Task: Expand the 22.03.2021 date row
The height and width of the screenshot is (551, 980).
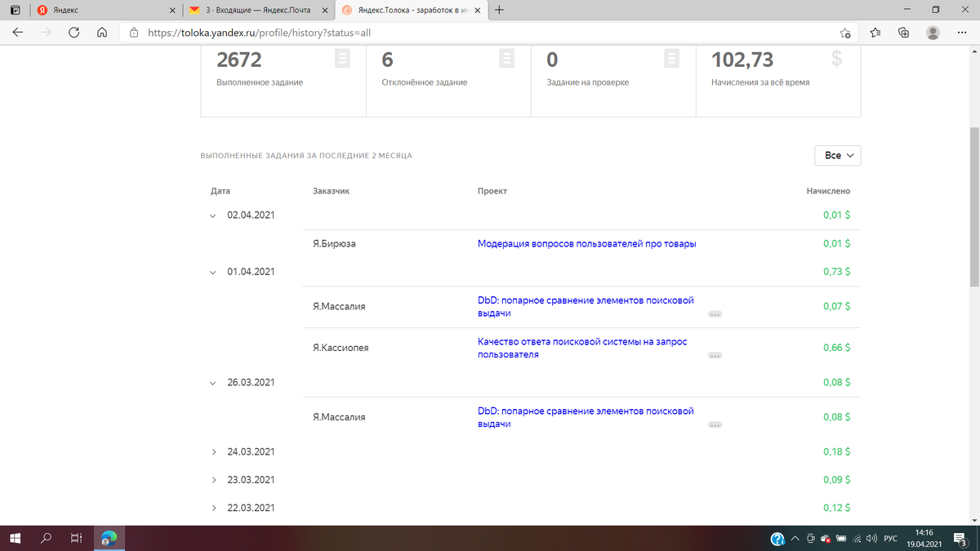Action: (x=213, y=508)
